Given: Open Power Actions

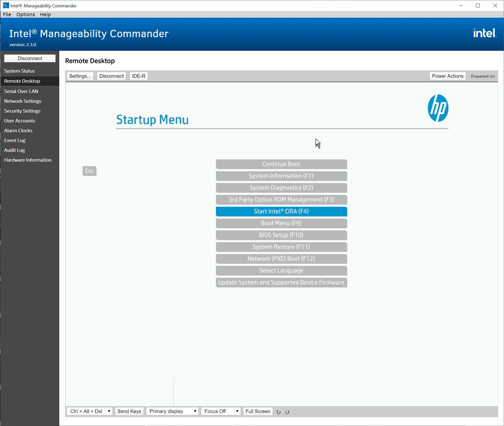Looking at the screenshot, I should (447, 76).
